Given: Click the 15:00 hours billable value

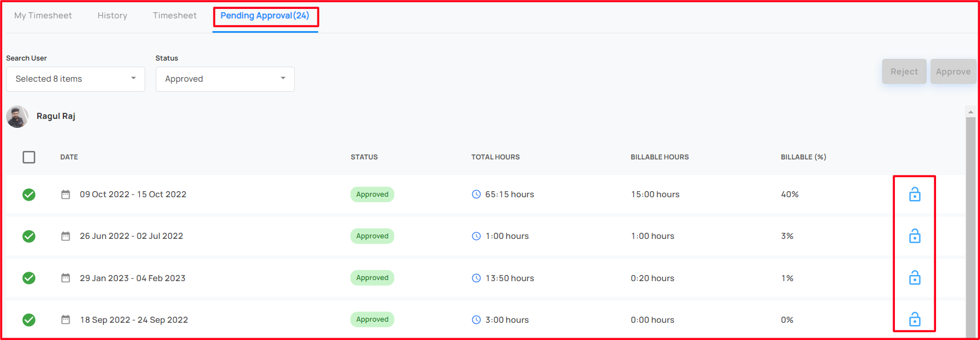Looking at the screenshot, I should pyautogui.click(x=655, y=194).
